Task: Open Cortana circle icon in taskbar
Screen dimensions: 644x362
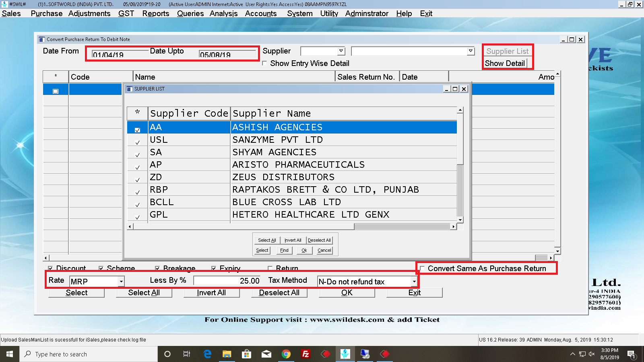Action: coord(167,354)
